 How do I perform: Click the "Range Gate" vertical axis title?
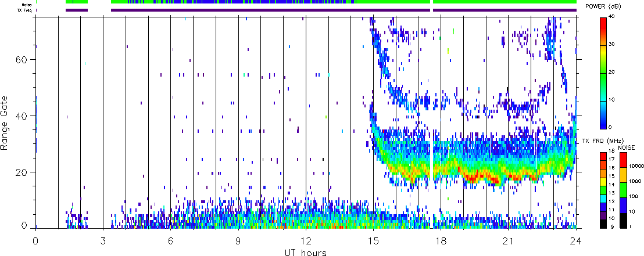(5, 122)
